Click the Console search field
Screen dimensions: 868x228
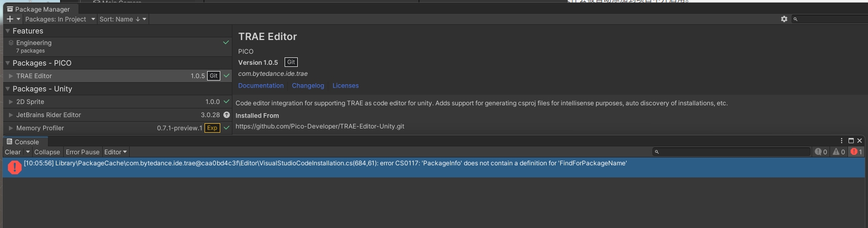[731, 152]
